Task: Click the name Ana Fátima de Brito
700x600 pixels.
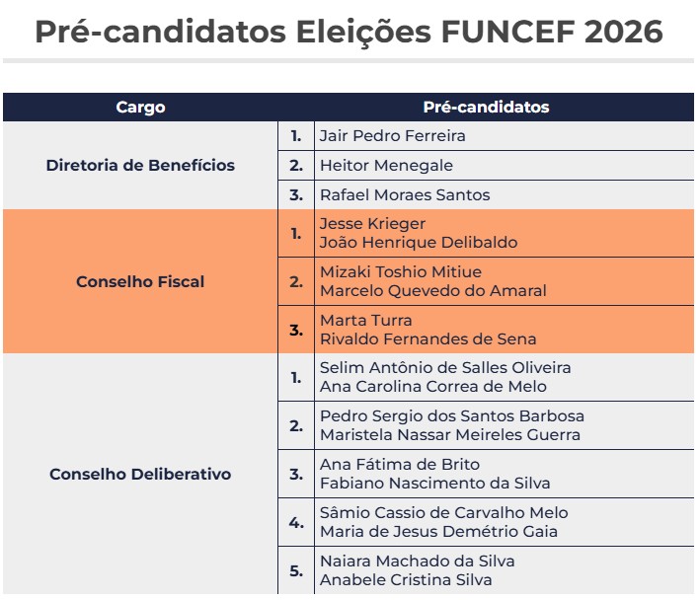Action: tap(399, 464)
